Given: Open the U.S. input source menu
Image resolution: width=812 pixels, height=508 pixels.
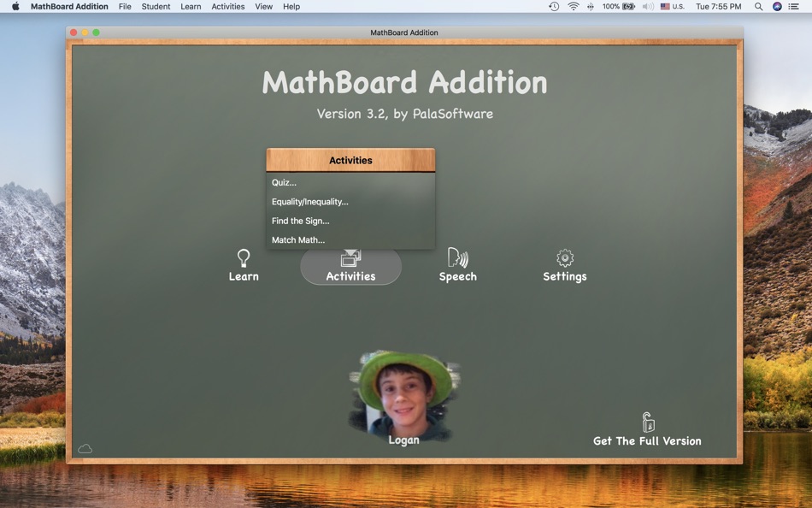Looking at the screenshot, I should (673, 7).
